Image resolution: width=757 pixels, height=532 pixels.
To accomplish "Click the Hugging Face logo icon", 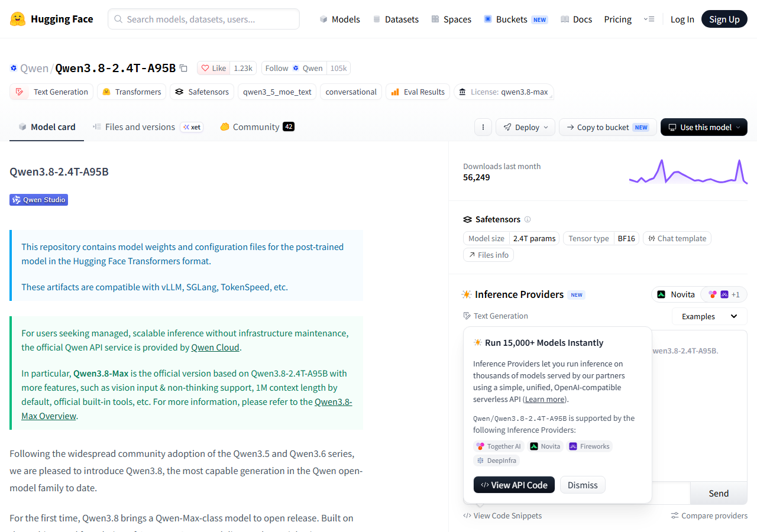I will pyautogui.click(x=18, y=19).
